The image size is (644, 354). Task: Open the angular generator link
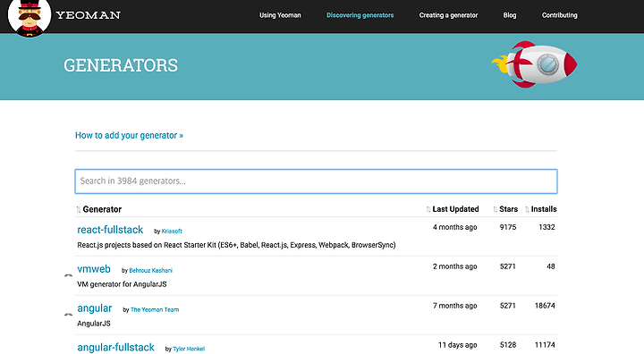95,308
